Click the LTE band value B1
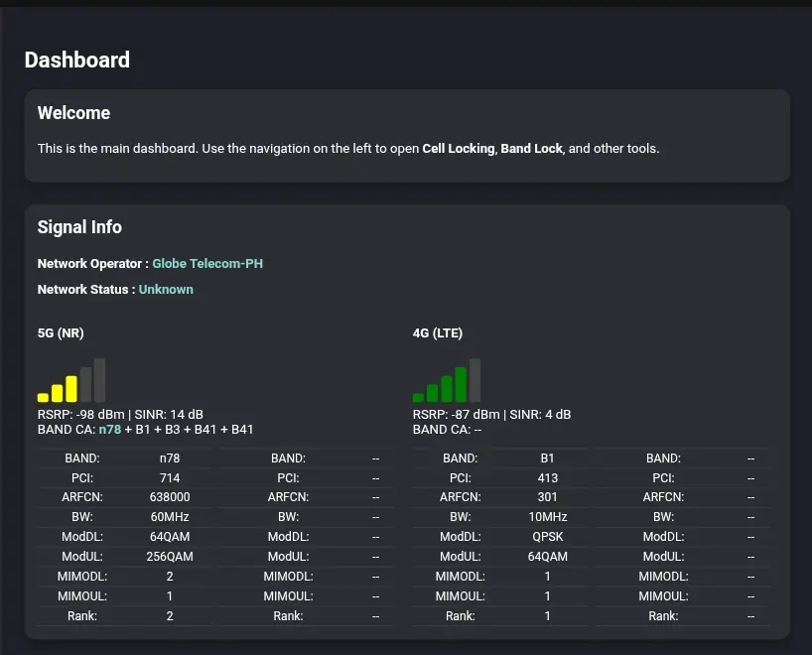 (x=547, y=458)
